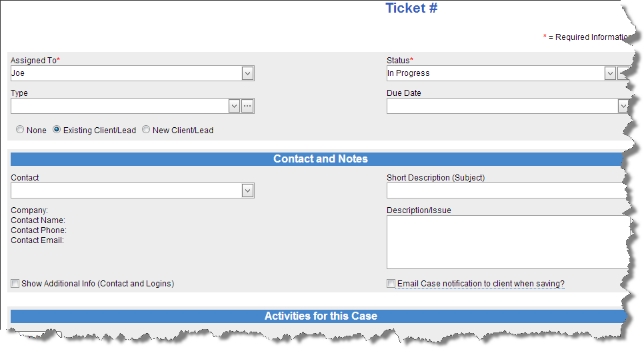Click the empty Contact field box

[125, 191]
